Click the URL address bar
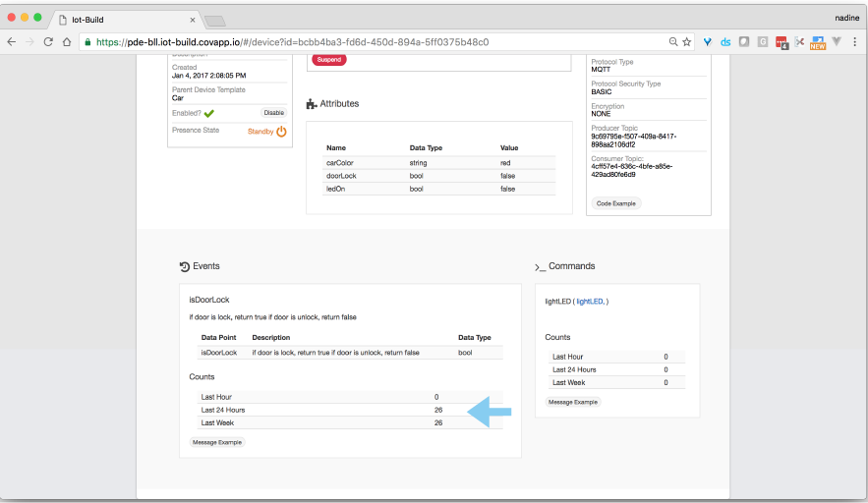The width and height of the screenshot is (868, 503). (x=374, y=42)
